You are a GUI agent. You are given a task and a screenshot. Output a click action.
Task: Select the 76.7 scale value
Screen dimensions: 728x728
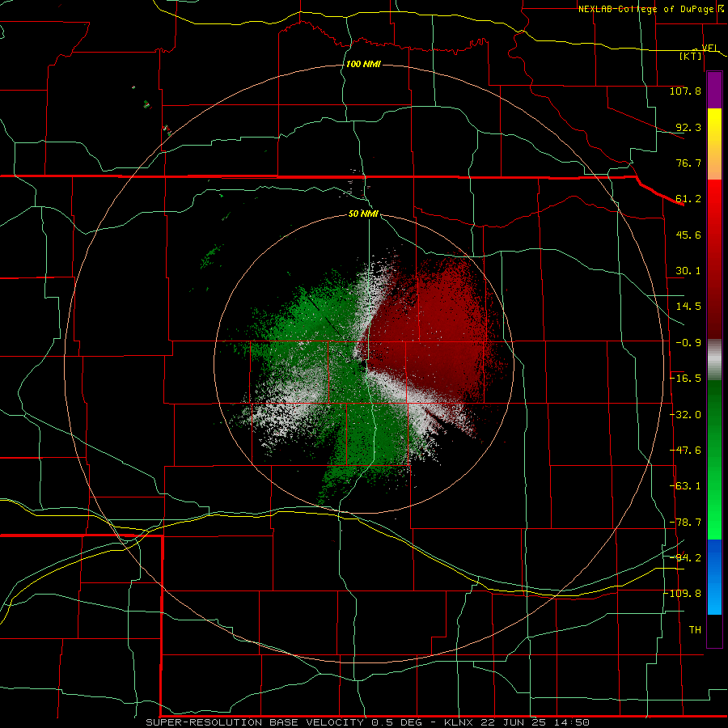tap(688, 163)
